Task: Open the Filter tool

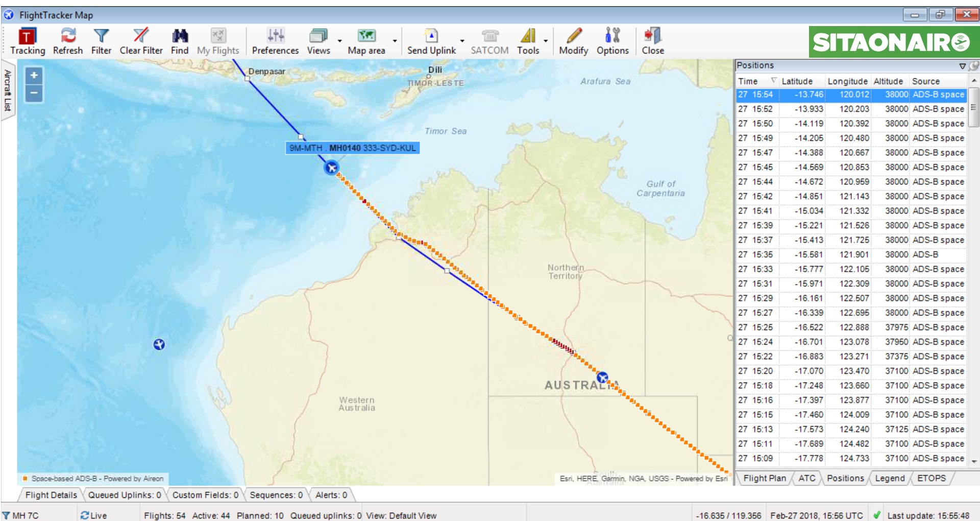Action: (x=101, y=41)
